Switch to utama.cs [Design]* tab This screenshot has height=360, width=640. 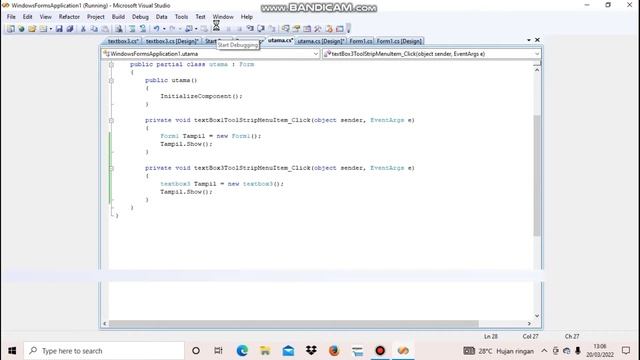(320, 41)
